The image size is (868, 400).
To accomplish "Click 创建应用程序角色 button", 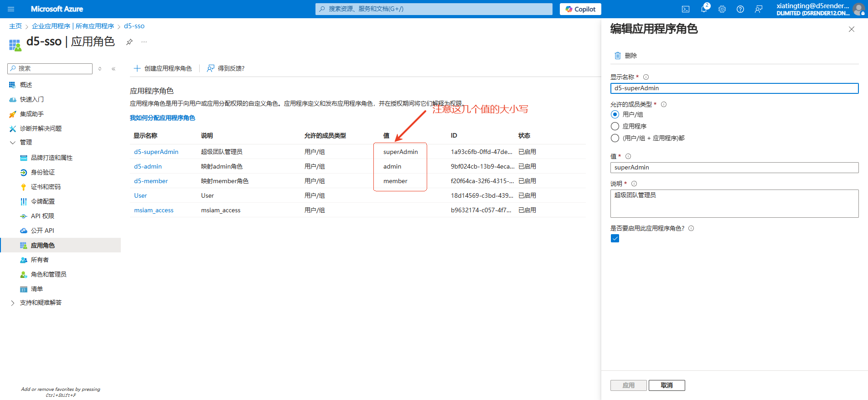I will (x=163, y=68).
